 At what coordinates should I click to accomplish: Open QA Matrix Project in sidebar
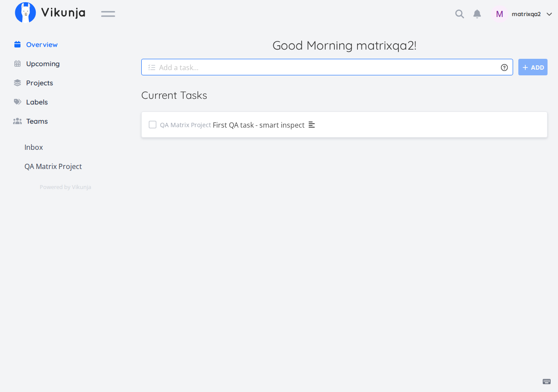pos(53,166)
